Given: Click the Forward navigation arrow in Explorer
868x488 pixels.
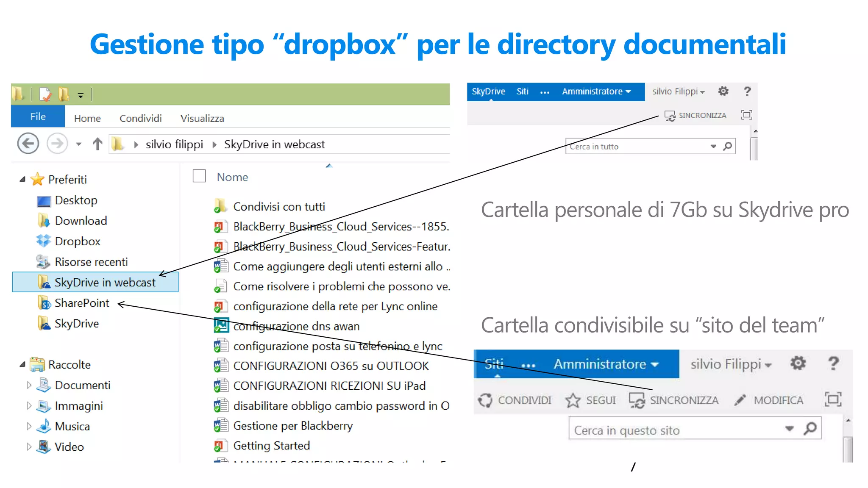Looking at the screenshot, I should (x=57, y=144).
